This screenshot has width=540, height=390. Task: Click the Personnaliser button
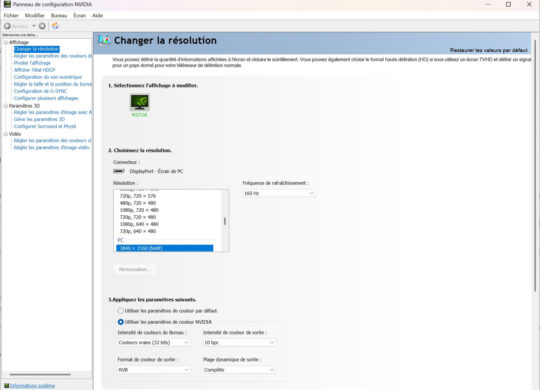click(135, 269)
